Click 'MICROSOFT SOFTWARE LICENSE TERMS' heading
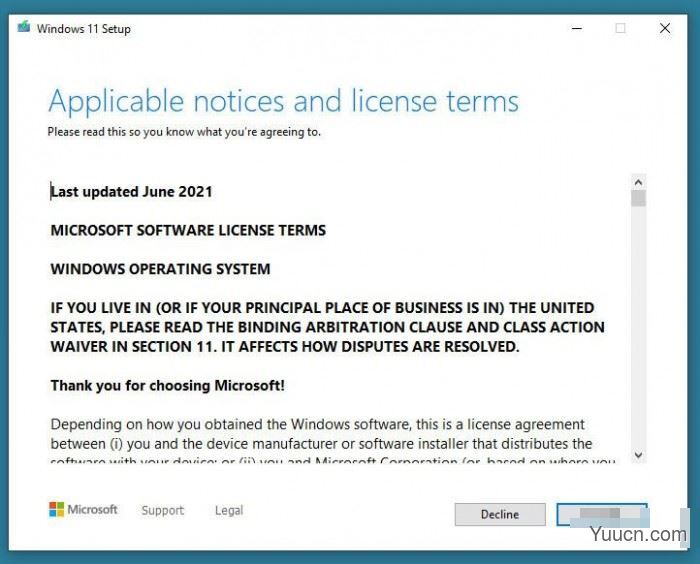This screenshot has height=564, width=700. pyautogui.click(x=188, y=230)
